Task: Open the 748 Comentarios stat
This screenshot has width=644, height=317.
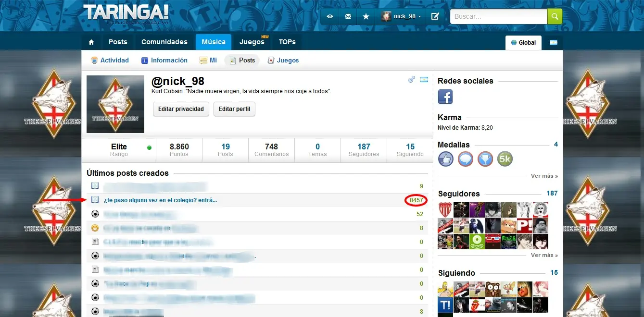Action: point(271,150)
